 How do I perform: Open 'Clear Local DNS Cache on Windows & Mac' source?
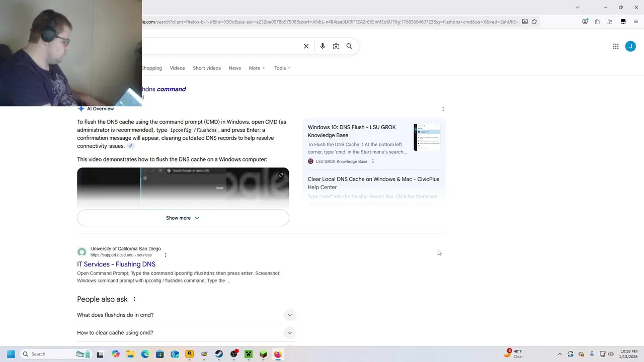(373, 183)
